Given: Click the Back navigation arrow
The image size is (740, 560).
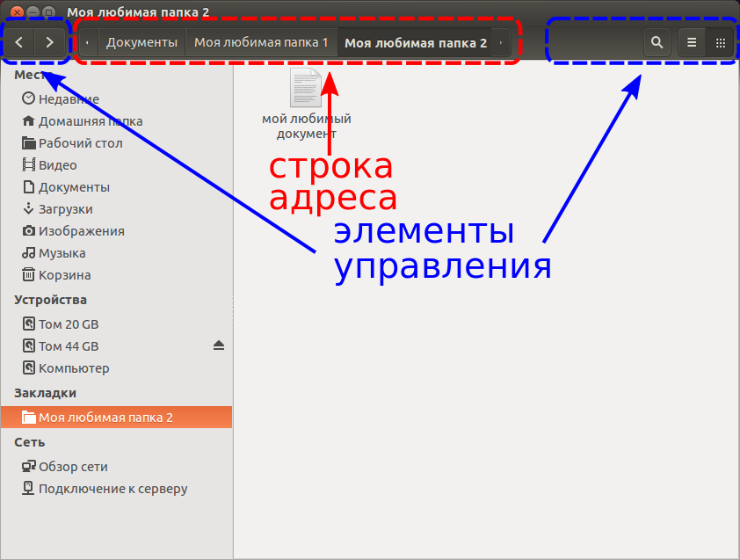Looking at the screenshot, I should point(19,42).
